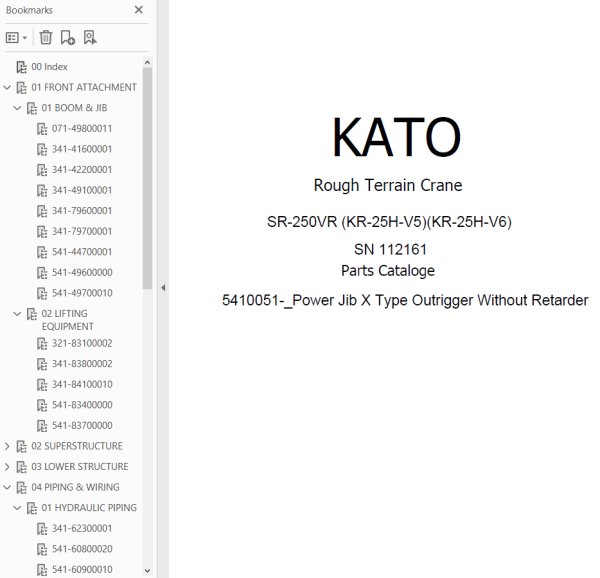
Task: Click the 'Rough Terrain Crane' heading
Action: 388,185
